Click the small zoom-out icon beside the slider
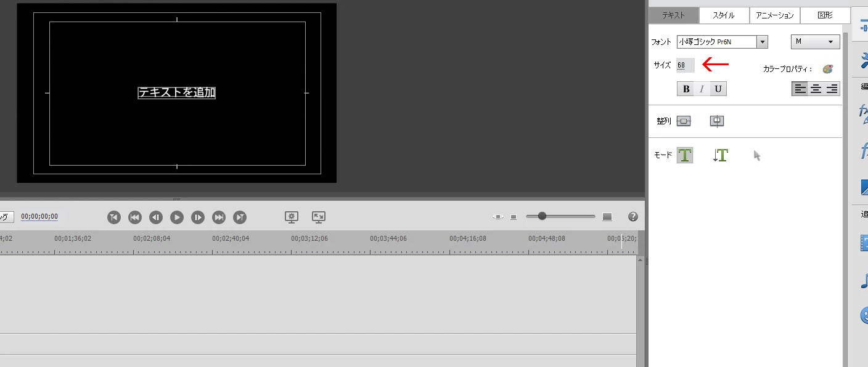868x367 pixels. click(514, 217)
